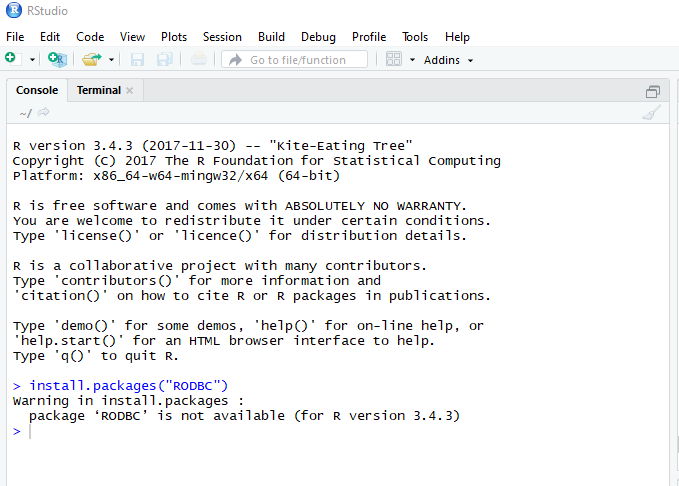Click the Save All documents icon
Screen dimensions: 679x486
click(x=165, y=59)
